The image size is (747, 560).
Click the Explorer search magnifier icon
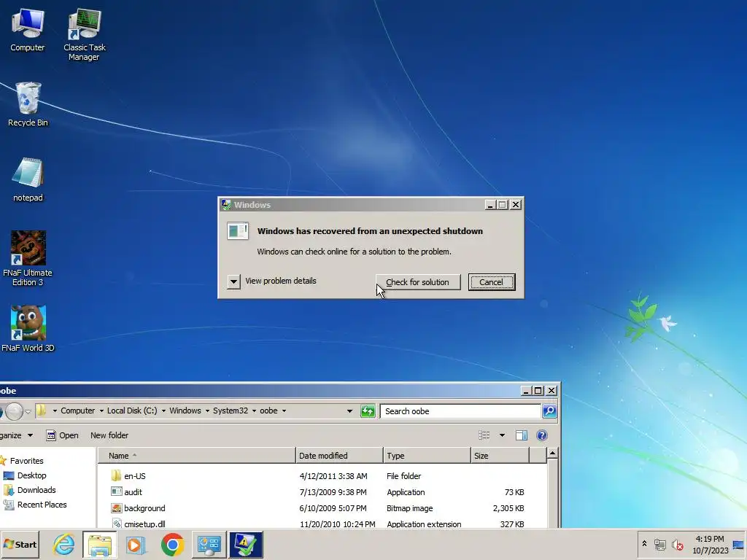[549, 411]
